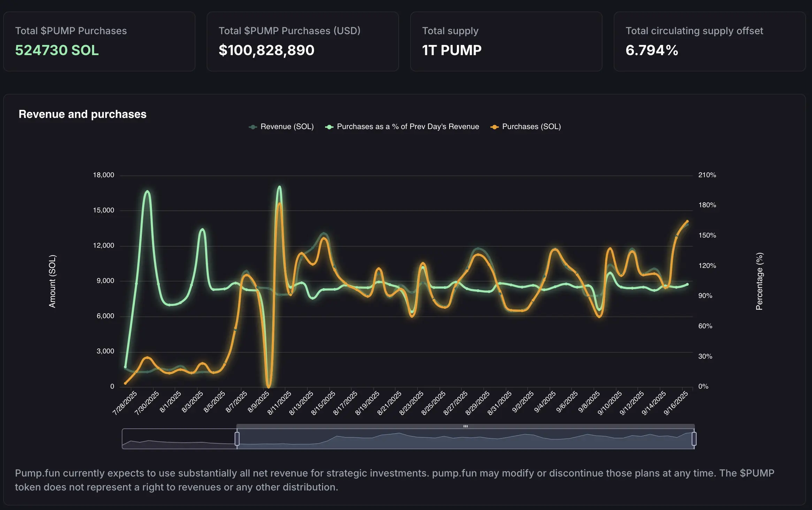Click the green percentage legend dot icon

[329, 126]
